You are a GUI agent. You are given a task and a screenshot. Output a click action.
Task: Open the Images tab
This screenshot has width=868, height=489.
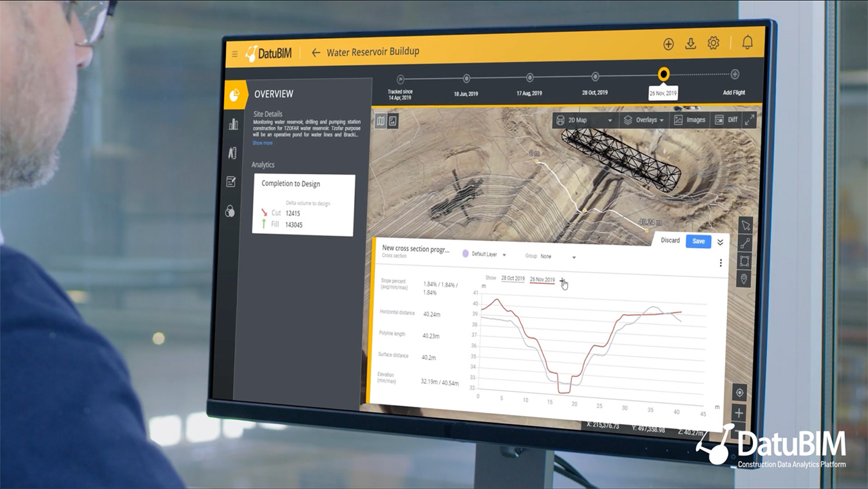(x=690, y=120)
